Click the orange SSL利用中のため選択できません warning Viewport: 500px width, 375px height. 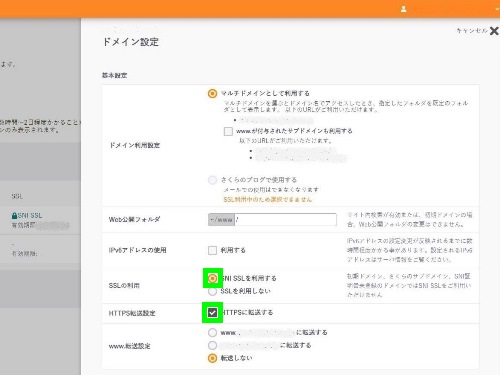coord(268,199)
